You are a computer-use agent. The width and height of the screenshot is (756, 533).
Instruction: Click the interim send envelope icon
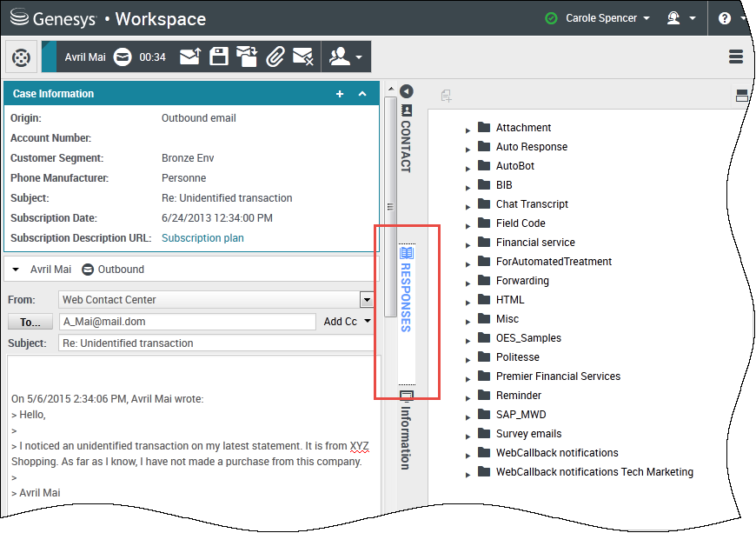247,57
